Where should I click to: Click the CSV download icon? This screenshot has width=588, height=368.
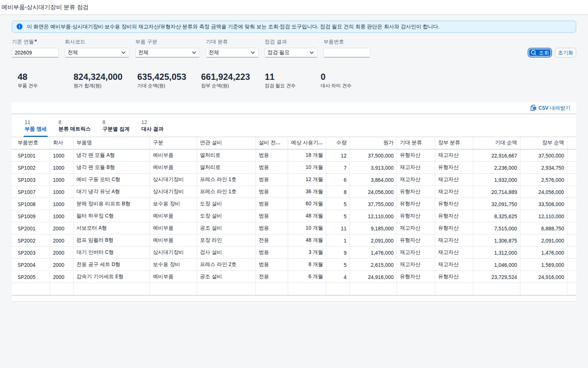coord(533,108)
